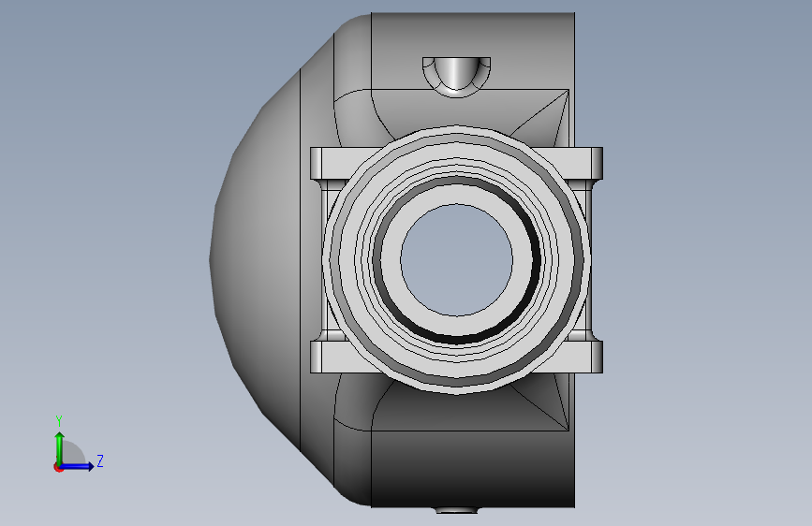
Task: Select the semicircular notch at the model's top
Action: click(x=456, y=76)
